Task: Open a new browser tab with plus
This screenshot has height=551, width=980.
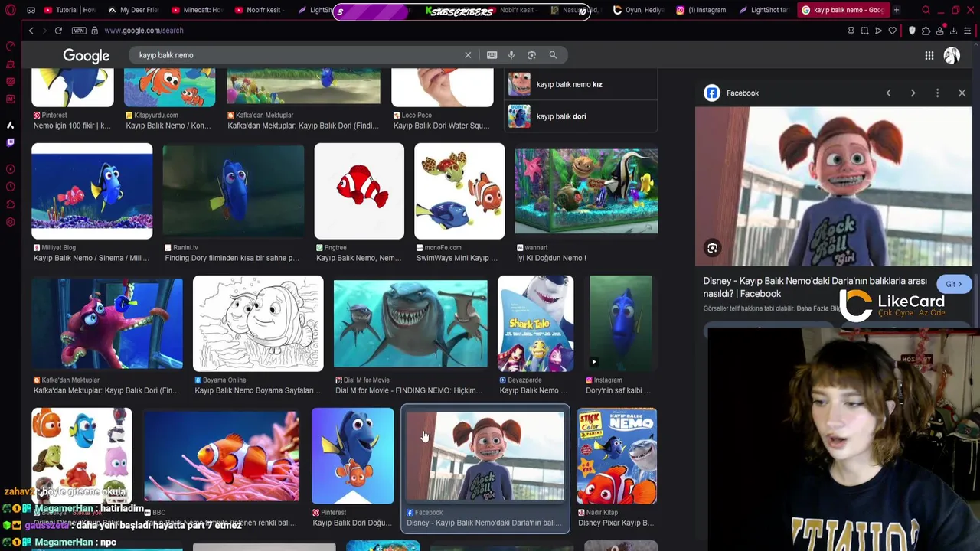Action: point(896,10)
